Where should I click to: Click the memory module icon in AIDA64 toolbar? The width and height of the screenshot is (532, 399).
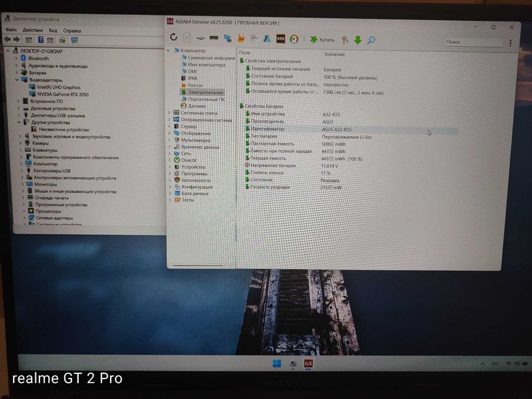[214, 38]
